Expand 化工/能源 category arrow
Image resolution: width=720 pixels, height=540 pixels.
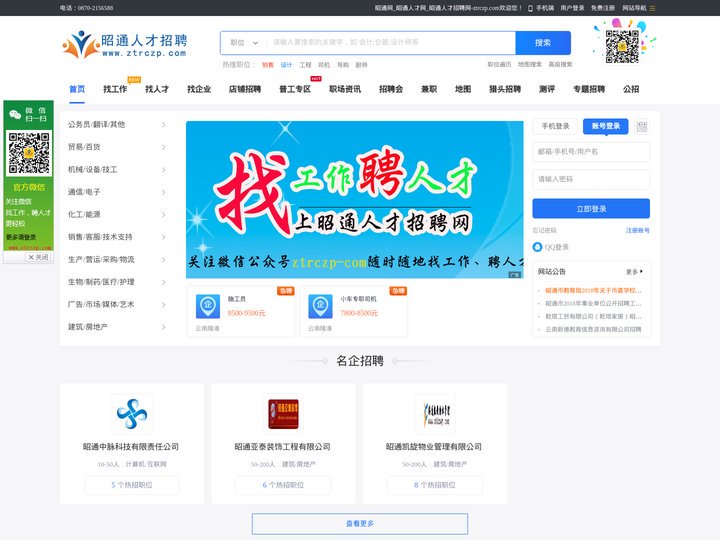pyautogui.click(x=163, y=214)
